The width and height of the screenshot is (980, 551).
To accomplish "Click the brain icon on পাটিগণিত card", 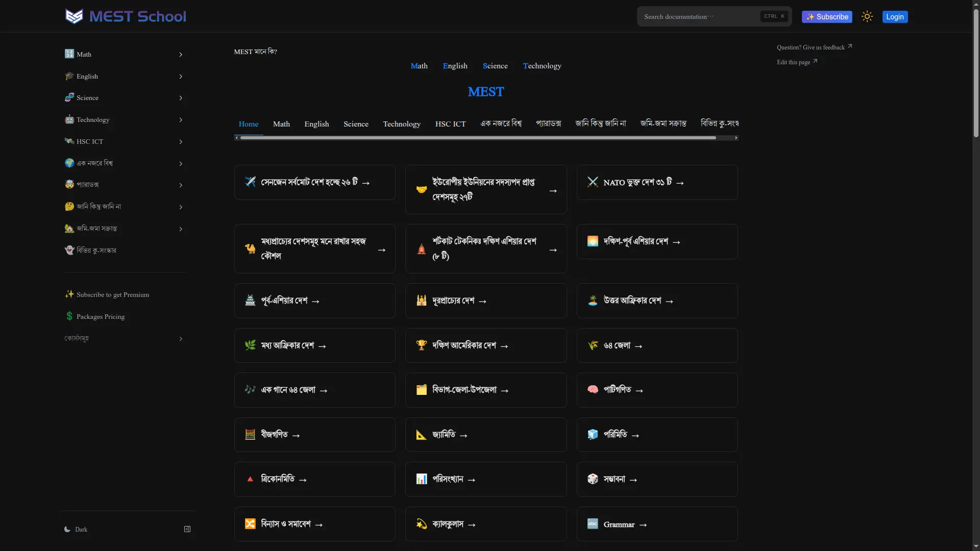I will click(593, 390).
